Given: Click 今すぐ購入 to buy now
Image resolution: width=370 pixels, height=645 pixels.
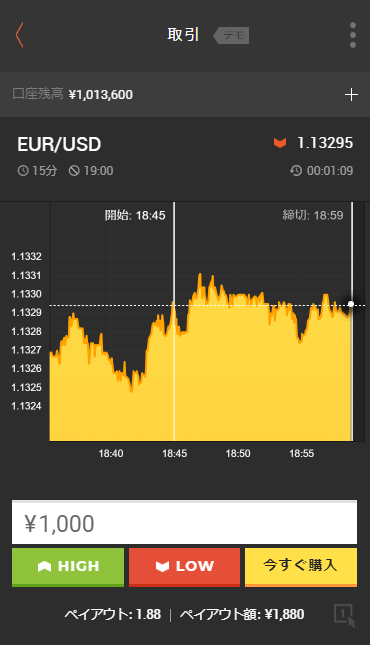Looking at the screenshot, I should [x=301, y=567].
